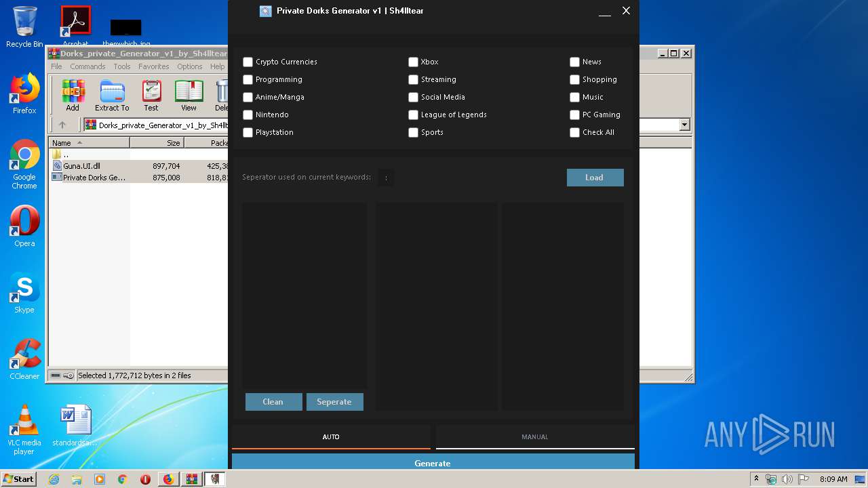The height and width of the screenshot is (488, 868).
Task: Open the Firefox desktop icon
Action: pyautogui.click(x=24, y=94)
